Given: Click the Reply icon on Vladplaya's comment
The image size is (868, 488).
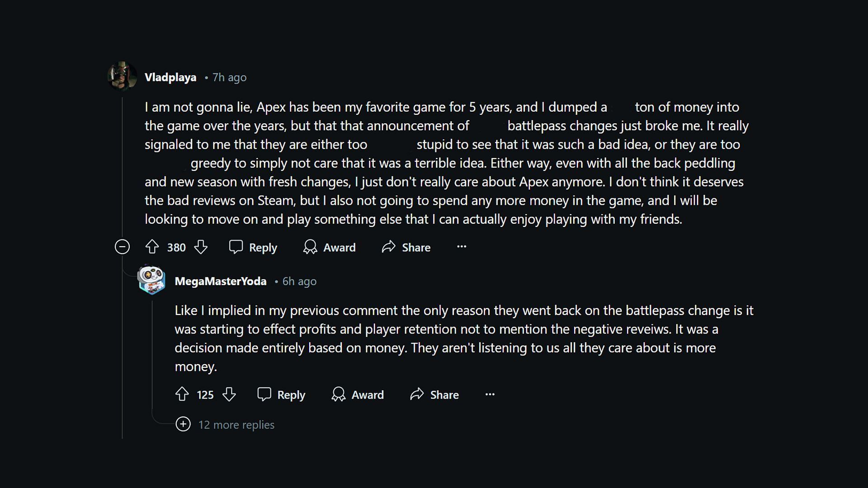Looking at the screenshot, I should pos(236,247).
